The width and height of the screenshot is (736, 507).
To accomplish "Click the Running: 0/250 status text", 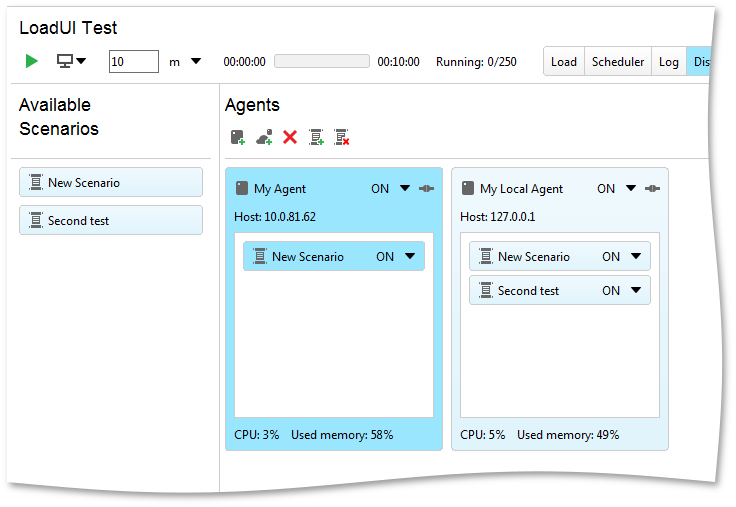I will click(x=476, y=61).
